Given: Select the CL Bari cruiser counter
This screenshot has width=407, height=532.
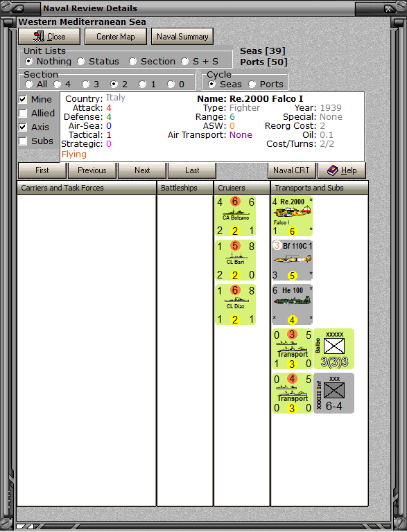Looking at the screenshot, I should (235, 260).
